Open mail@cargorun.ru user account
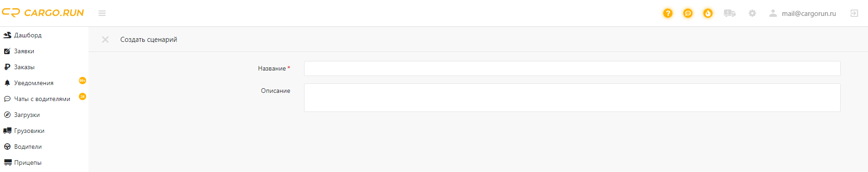This screenshot has height=172, width=868. 802,13
